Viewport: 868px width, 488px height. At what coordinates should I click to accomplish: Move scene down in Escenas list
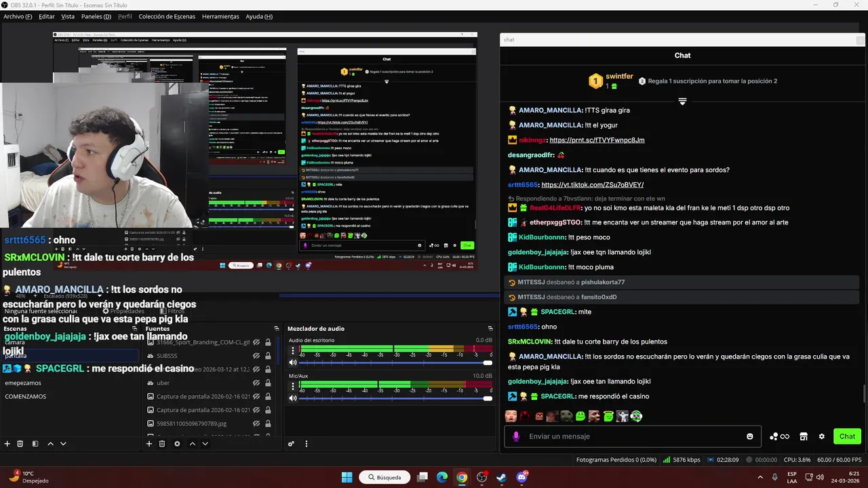point(63,444)
